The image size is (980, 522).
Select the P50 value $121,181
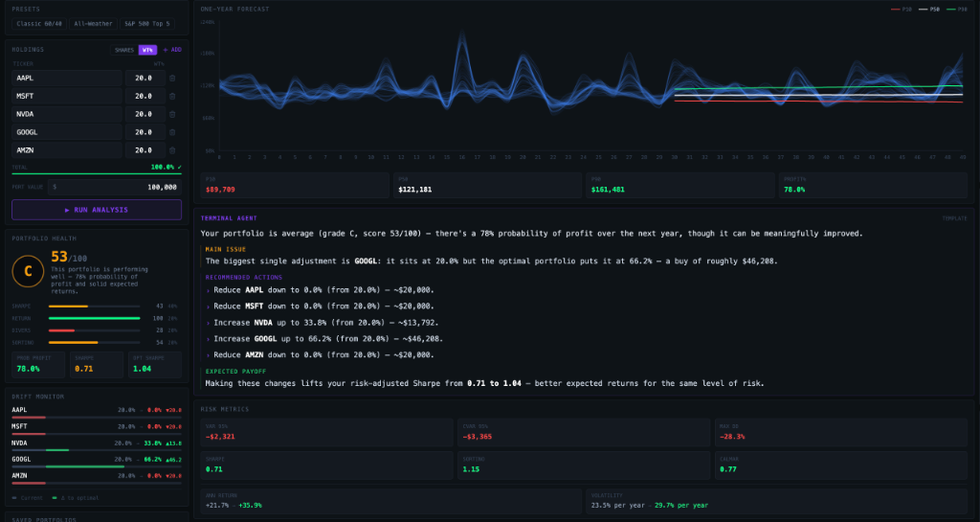click(415, 190)
